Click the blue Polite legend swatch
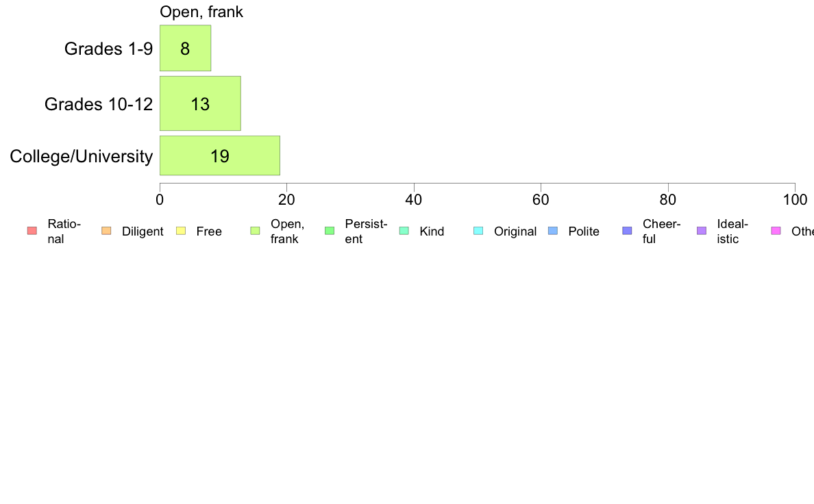This screenshot has height=504, width=814. pos(553,231)
